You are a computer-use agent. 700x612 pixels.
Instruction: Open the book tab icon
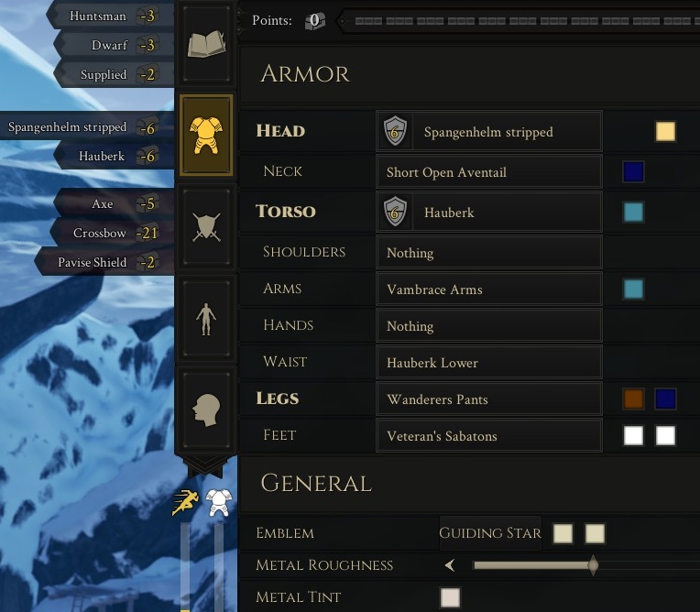pos(206,43)
